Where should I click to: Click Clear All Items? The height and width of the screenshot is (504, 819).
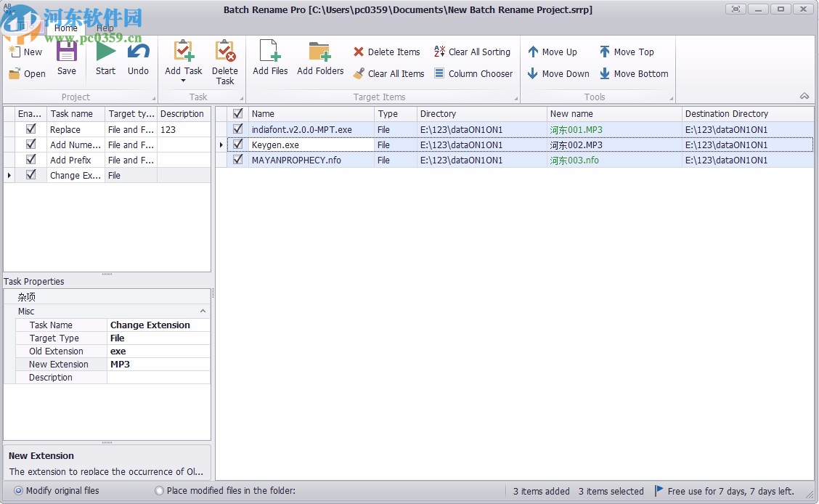pyautogui.click(x=389, y=73)
